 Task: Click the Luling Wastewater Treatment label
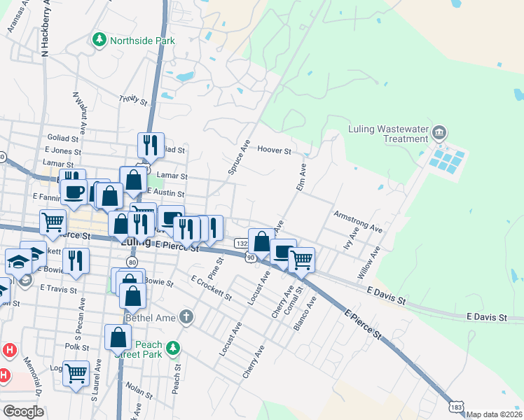pos(388,134)
